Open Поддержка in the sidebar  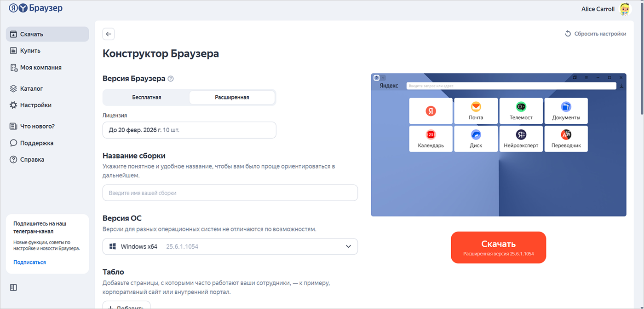click(47, 143)
